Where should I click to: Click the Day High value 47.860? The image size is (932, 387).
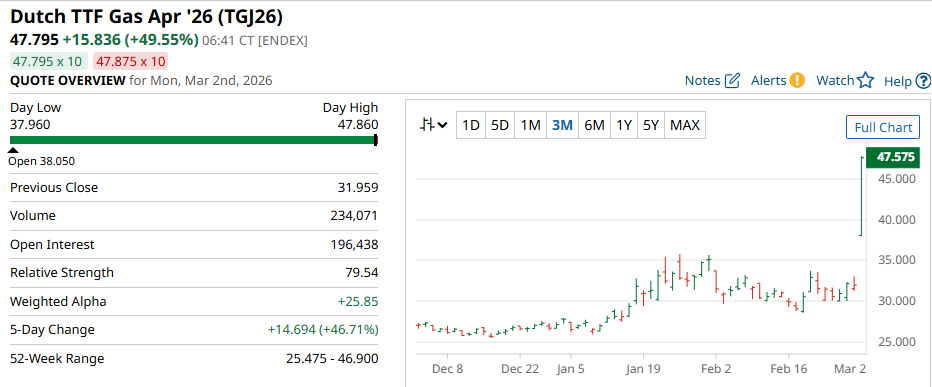[x=357, y=124]
